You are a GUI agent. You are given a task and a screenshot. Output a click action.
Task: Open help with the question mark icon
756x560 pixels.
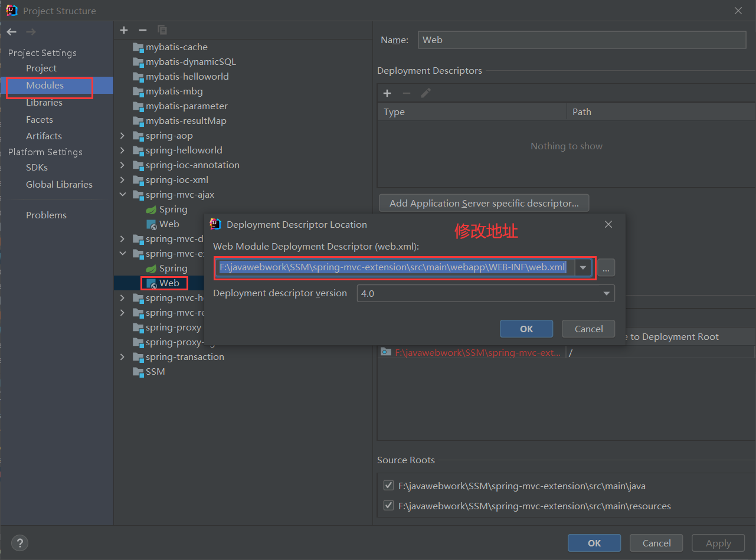[19, 543]
